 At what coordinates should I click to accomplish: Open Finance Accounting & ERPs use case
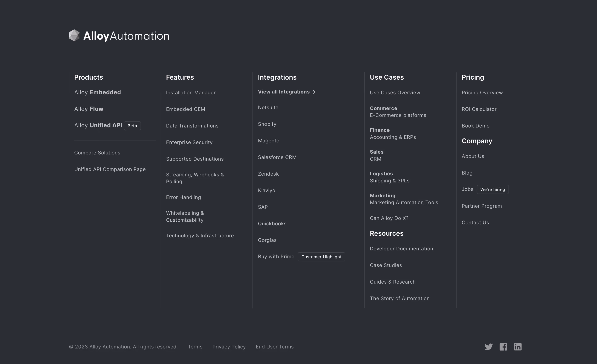coord(393,133)
